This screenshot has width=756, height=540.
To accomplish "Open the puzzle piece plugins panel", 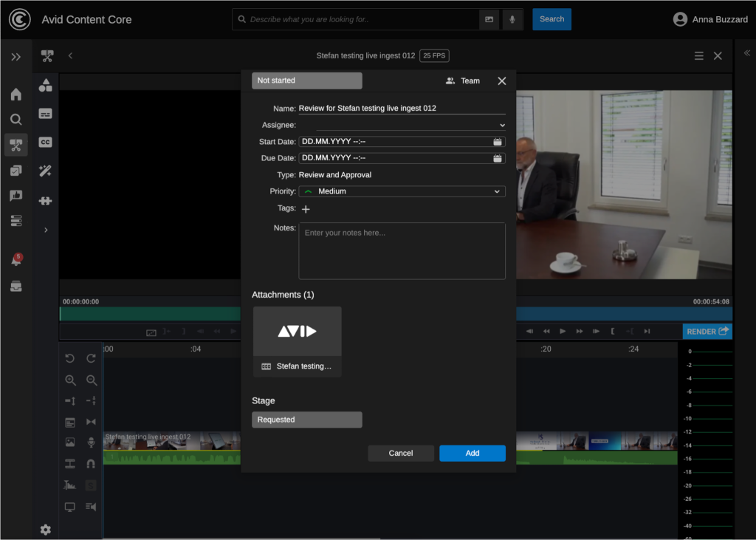I will 45,200.
